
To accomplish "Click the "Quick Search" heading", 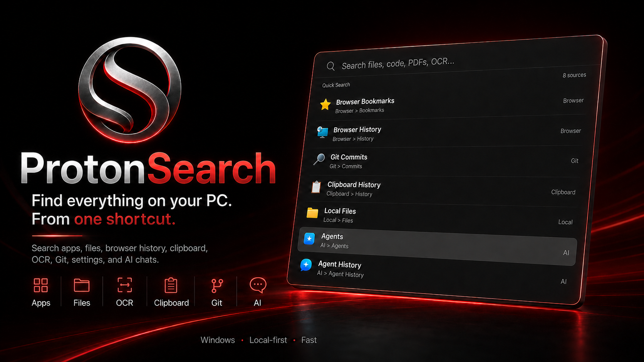I will click(336, 85).
